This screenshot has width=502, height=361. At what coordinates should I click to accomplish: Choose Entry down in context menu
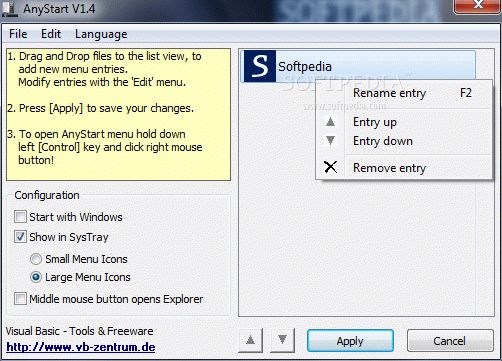404,141
